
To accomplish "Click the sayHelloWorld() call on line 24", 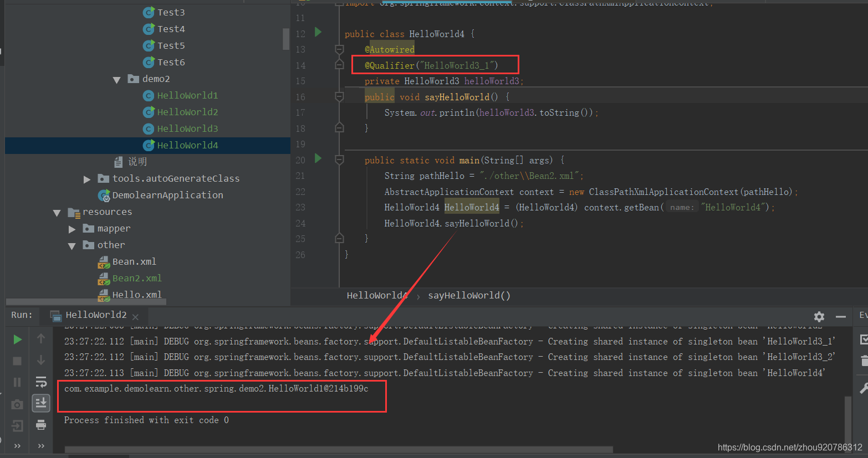I will (481, 223).
